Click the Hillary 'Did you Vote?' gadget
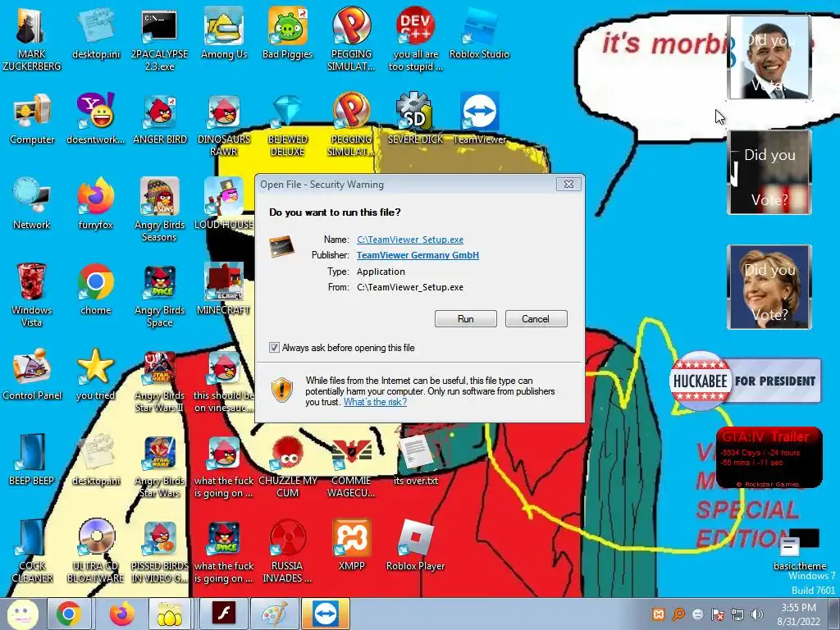 (x=769, y=286)
